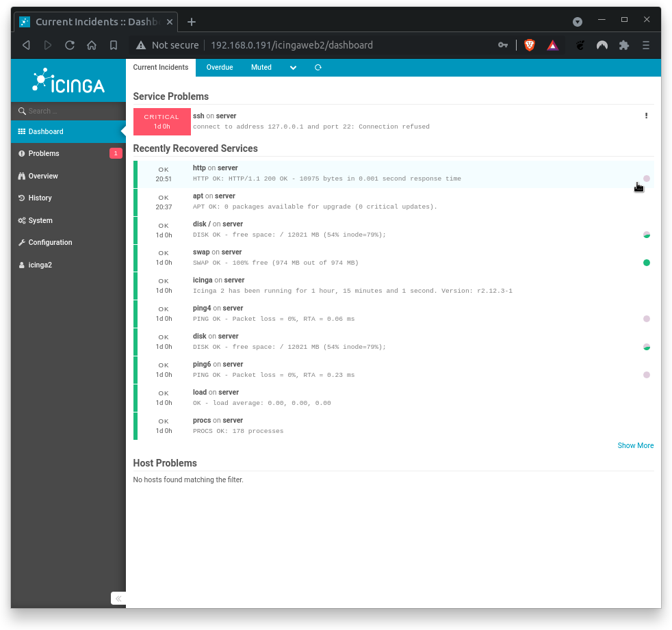Click the green status dot for swap service
672x630 pixels.
click(646, 262)
